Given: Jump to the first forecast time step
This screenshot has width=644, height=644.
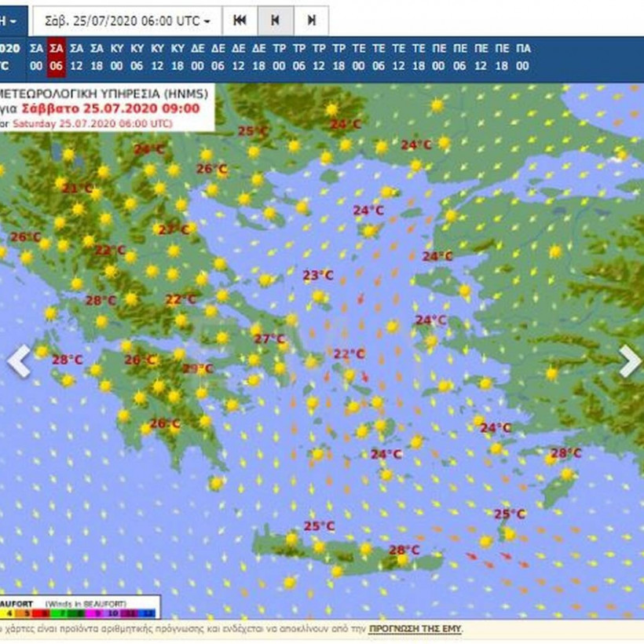Looking at the screenshot, I should coord(240,20).
